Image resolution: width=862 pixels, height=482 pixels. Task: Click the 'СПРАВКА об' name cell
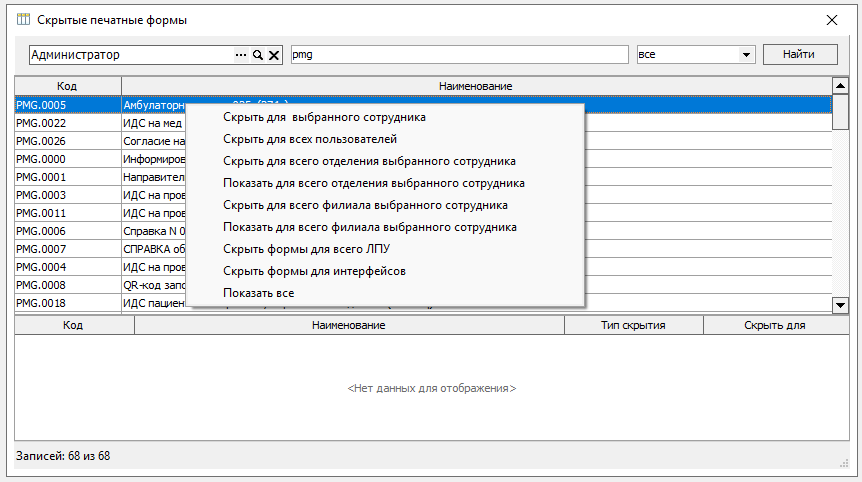[154, 249]
